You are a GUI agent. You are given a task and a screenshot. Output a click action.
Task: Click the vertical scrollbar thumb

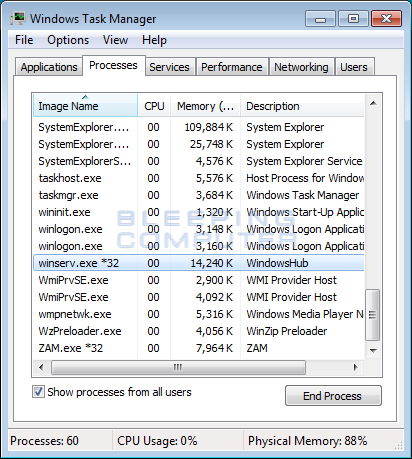373,315
